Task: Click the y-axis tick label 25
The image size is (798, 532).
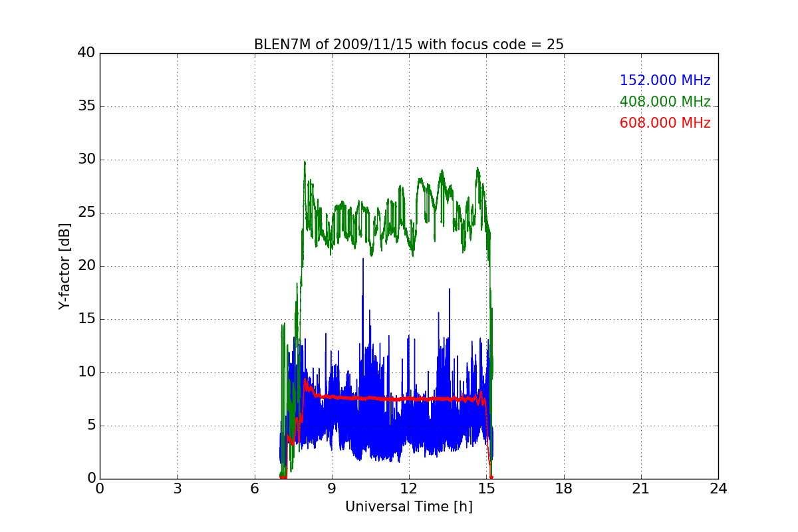Action: pos(87,213)
